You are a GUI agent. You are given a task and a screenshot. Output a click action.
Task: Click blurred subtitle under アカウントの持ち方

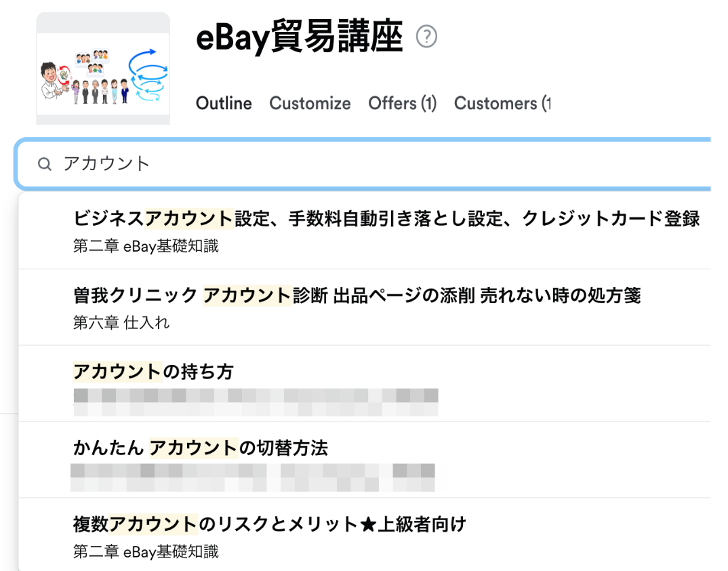[x=256, y=402]
